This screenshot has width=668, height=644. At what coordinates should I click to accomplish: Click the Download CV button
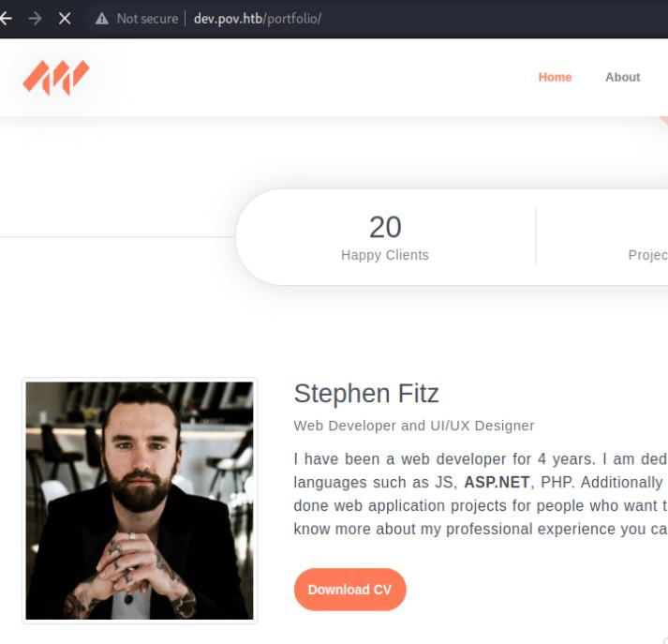pyautogui.click(x=349, y=589)
